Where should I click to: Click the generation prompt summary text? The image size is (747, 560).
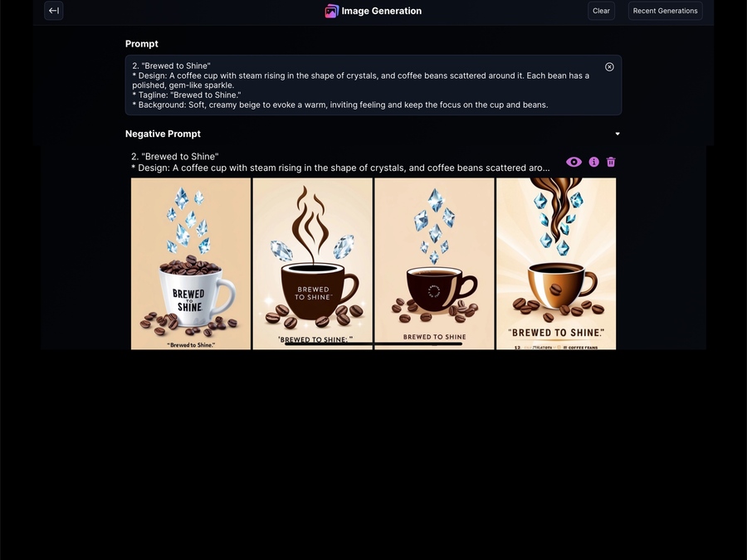click(x=340, y=162)
